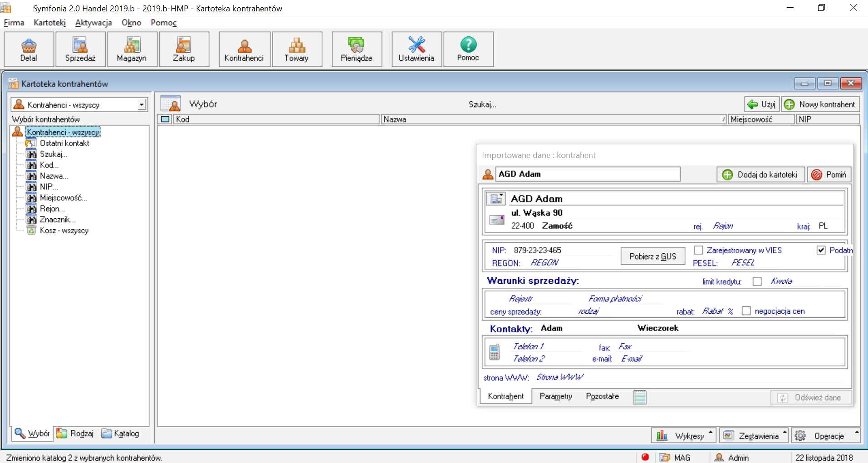Toggle the limit kredytu checkbox

point(757,281)
